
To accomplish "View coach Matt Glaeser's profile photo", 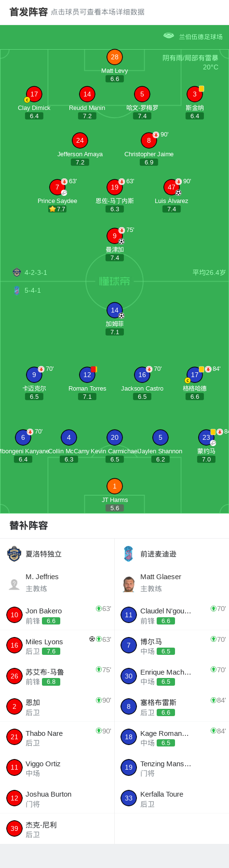I will coord(129,584).
